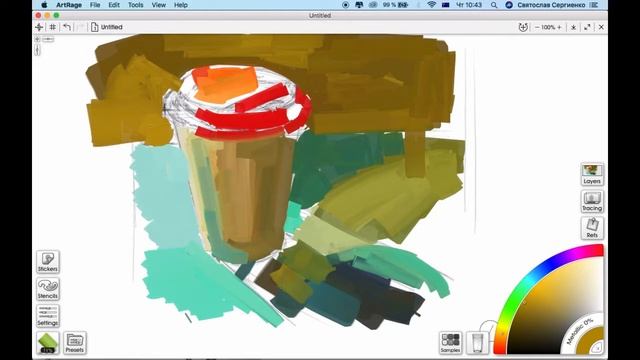
Task: Open the Tracing panel
Action: pyautogui.click(x=592, y=201)
